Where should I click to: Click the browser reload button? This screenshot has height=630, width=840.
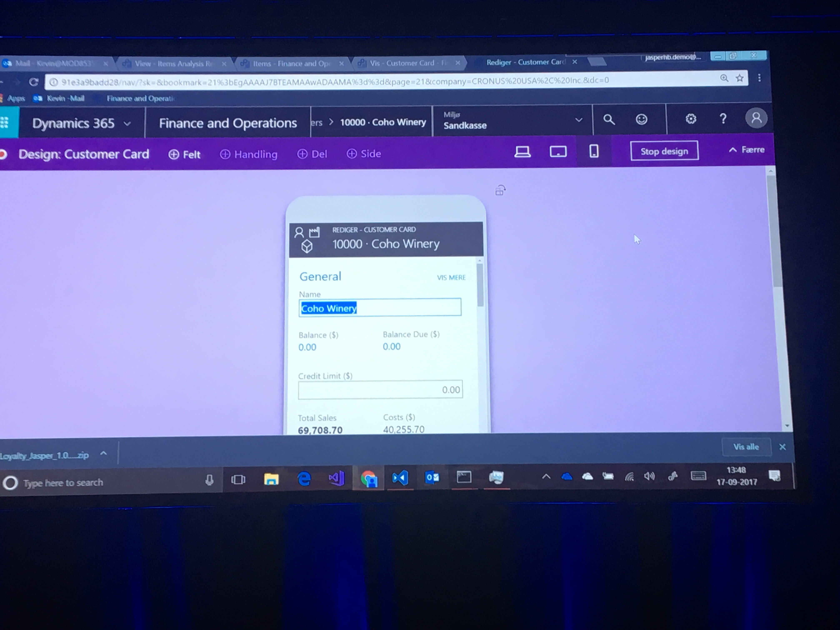(33, 82)
